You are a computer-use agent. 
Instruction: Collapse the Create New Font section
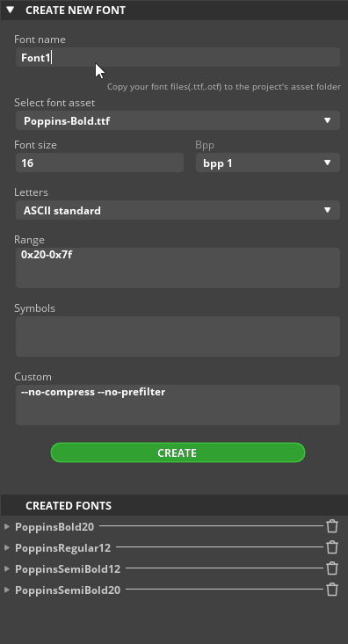(11, 10)
